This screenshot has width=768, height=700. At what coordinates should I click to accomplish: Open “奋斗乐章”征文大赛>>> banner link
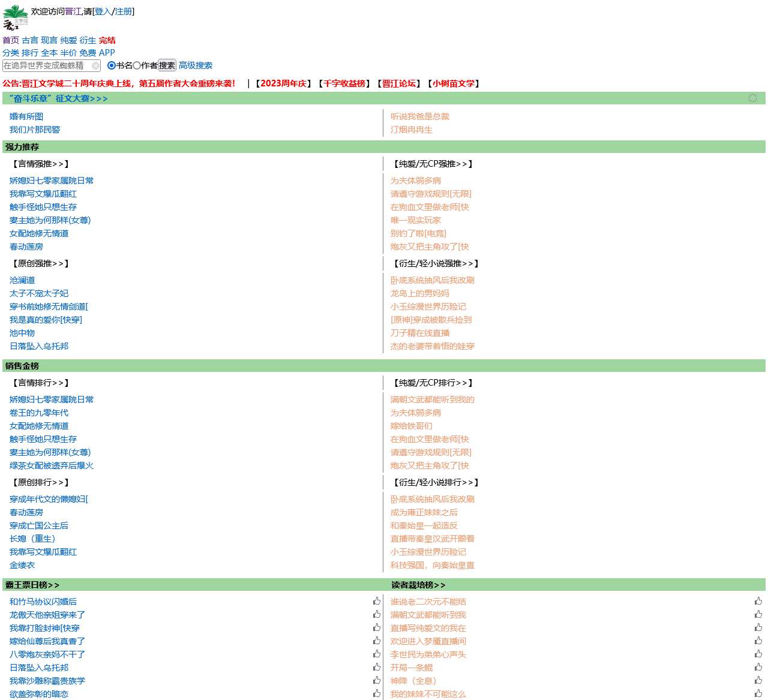click(58, 98)
